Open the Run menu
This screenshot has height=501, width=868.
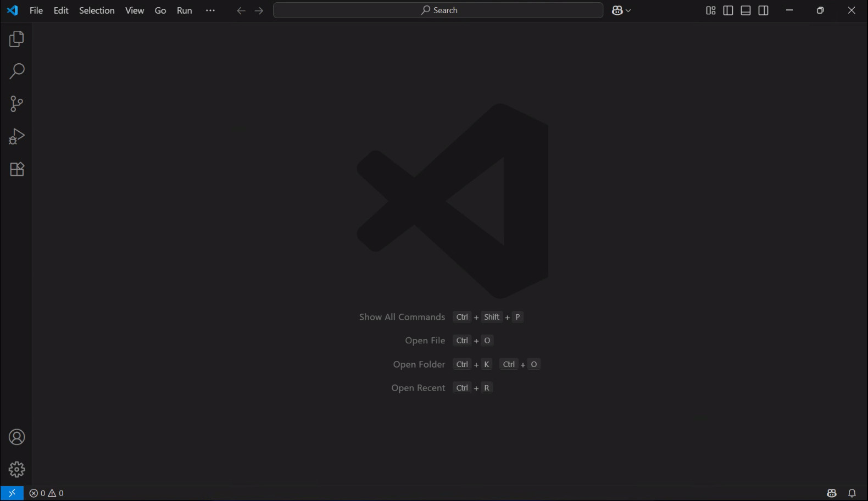[x=185, y=10]
